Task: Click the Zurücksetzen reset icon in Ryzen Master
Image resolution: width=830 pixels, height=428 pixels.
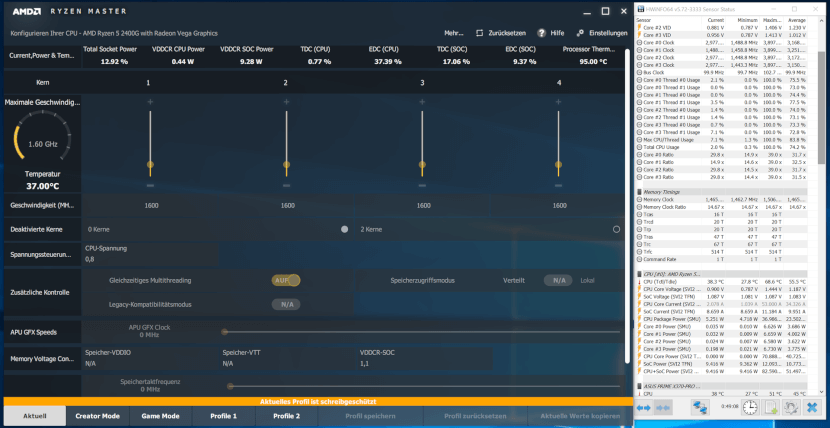Action: [480, 33]
